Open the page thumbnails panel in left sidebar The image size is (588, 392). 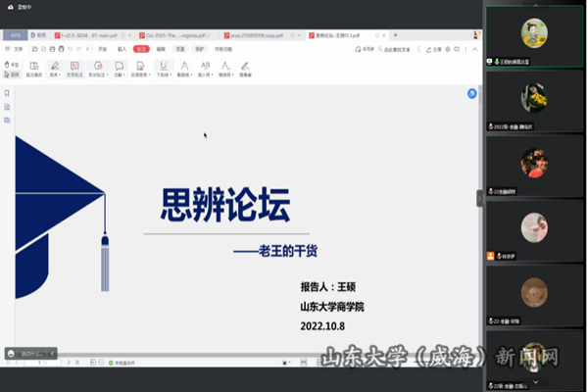click(x=7, y=107)
